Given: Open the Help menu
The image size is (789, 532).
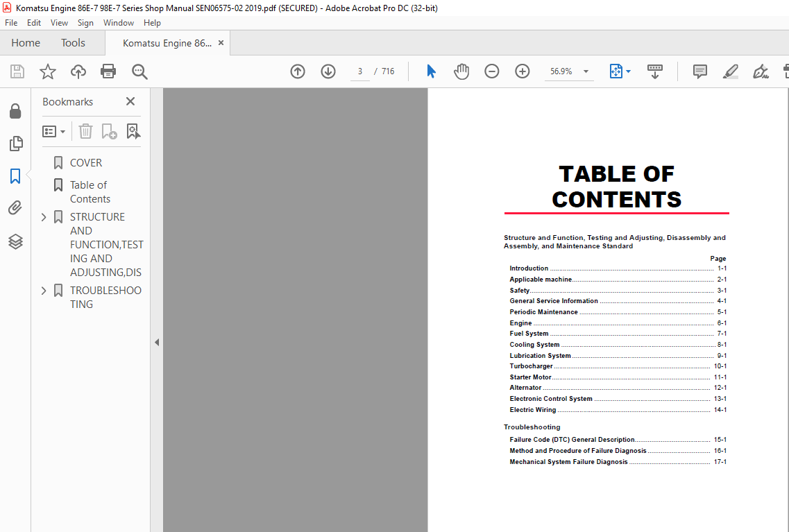Looking at the screenshot, I should (152, 23).
